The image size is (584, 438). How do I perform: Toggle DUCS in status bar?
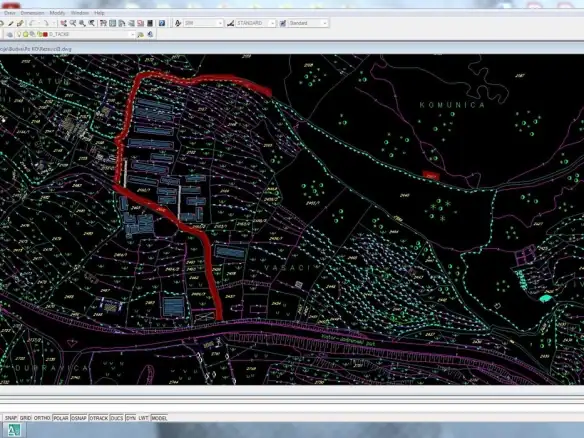[x=117, y=418]
